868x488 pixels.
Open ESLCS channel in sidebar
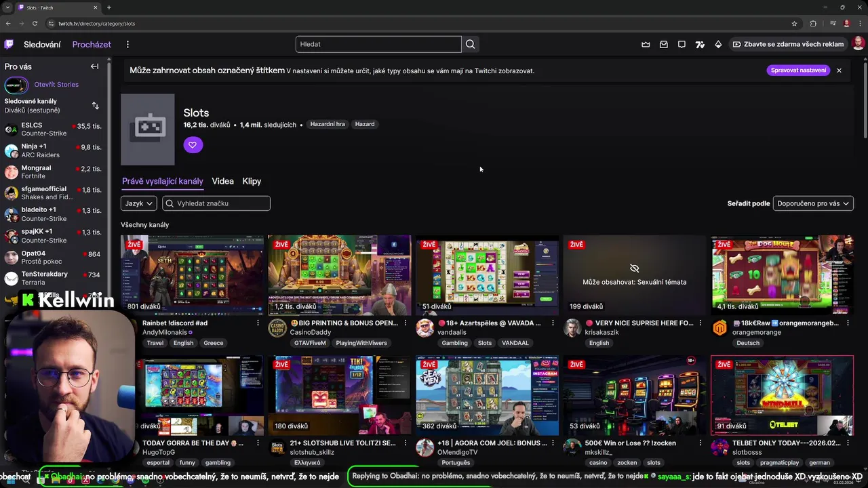(x=53, y=129)
